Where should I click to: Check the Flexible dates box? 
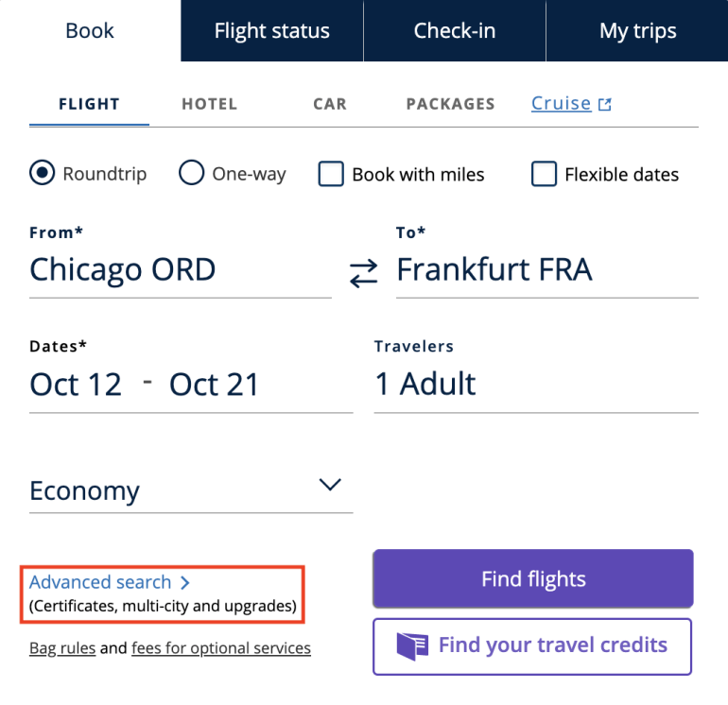(544, 175)
